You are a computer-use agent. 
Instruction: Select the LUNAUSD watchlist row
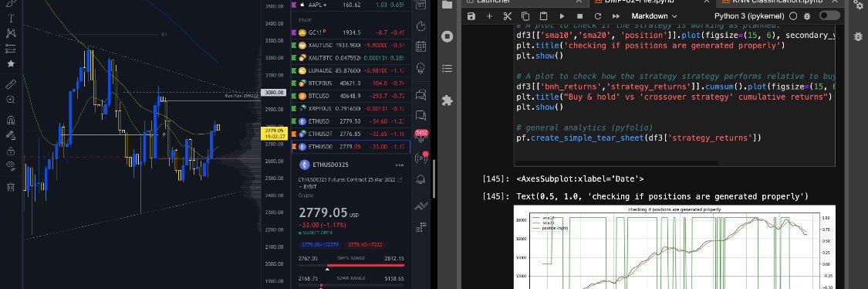350,70
